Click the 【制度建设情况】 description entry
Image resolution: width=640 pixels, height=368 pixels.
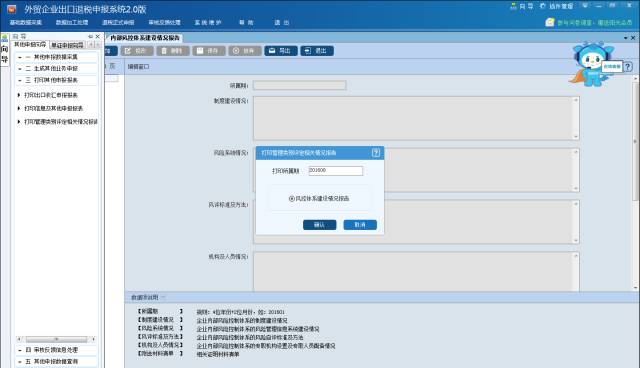click(x=160, y=320)
